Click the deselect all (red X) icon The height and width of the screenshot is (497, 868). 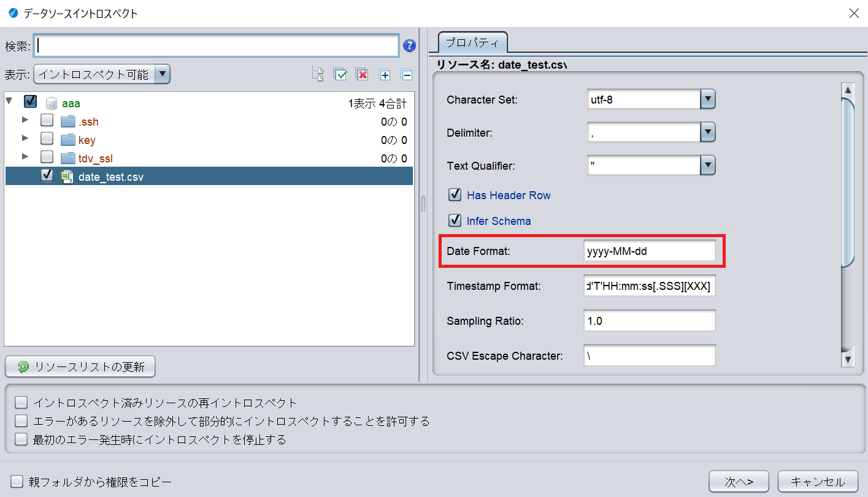pos(363,75)
